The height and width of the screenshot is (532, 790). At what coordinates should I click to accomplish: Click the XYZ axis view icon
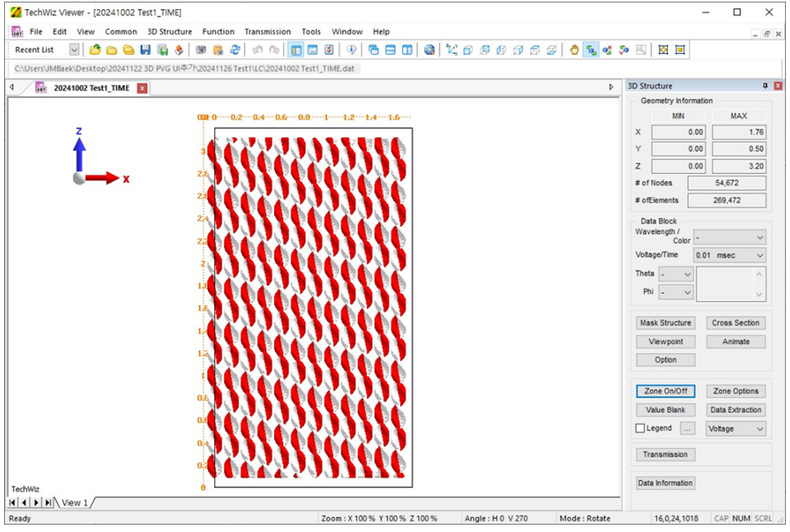(x=451, y=50)
